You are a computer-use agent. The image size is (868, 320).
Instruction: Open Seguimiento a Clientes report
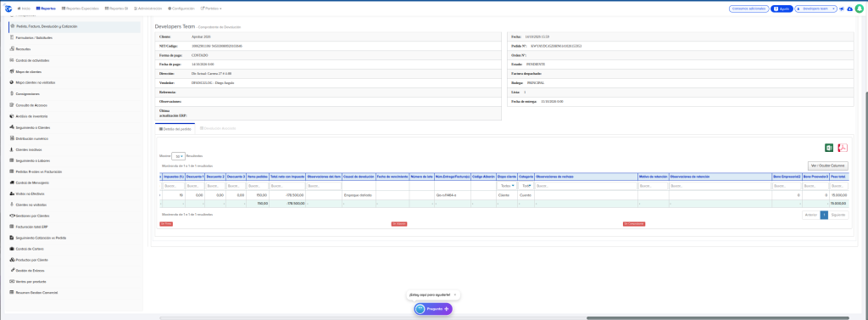coord(33,127)
